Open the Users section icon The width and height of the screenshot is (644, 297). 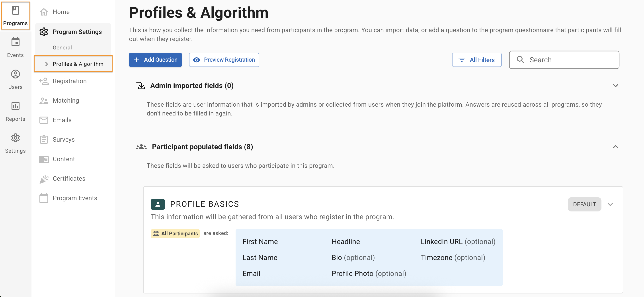(x=15, y=74)
